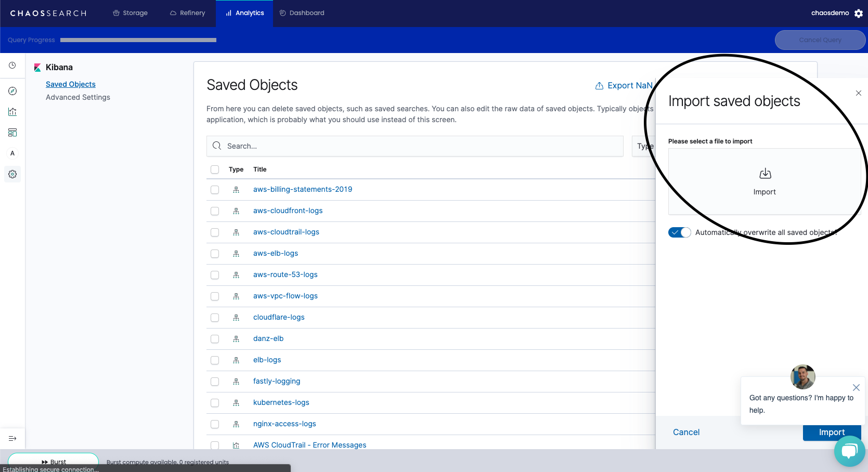This screenshot has height=472, width=868.
Task: Open recently viewed clock icon in sidebar
Action: pos(12,65)
